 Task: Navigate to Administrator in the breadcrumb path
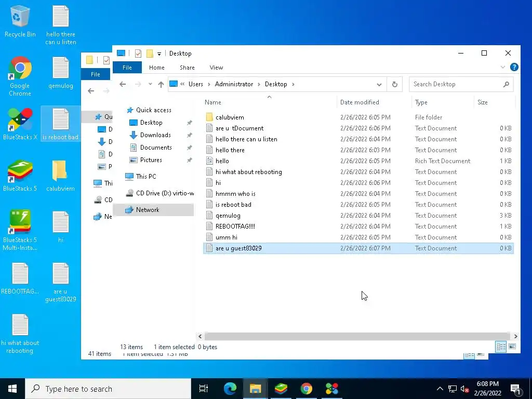[x=234, y=84]
